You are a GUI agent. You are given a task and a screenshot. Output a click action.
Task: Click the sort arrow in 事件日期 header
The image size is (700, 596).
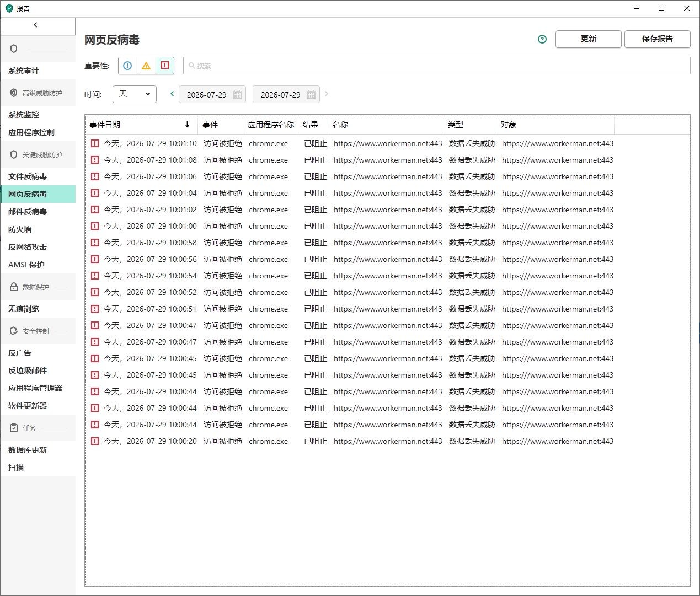point(188,125)
